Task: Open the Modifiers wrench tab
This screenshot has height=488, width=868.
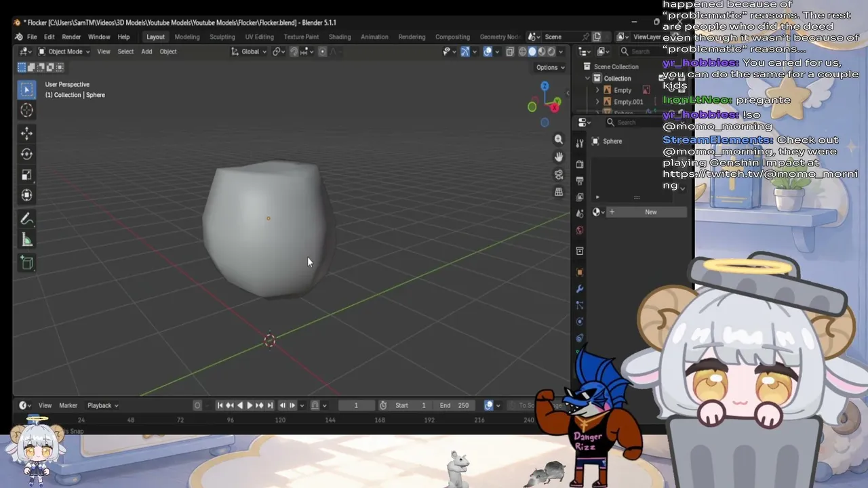Action: coord(580,289)
